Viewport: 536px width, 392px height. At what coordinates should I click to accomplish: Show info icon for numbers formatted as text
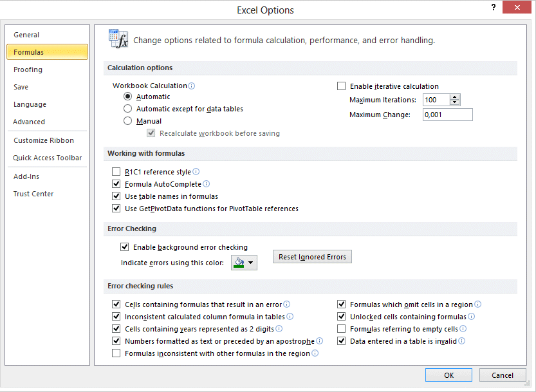(x=319, y=341)
